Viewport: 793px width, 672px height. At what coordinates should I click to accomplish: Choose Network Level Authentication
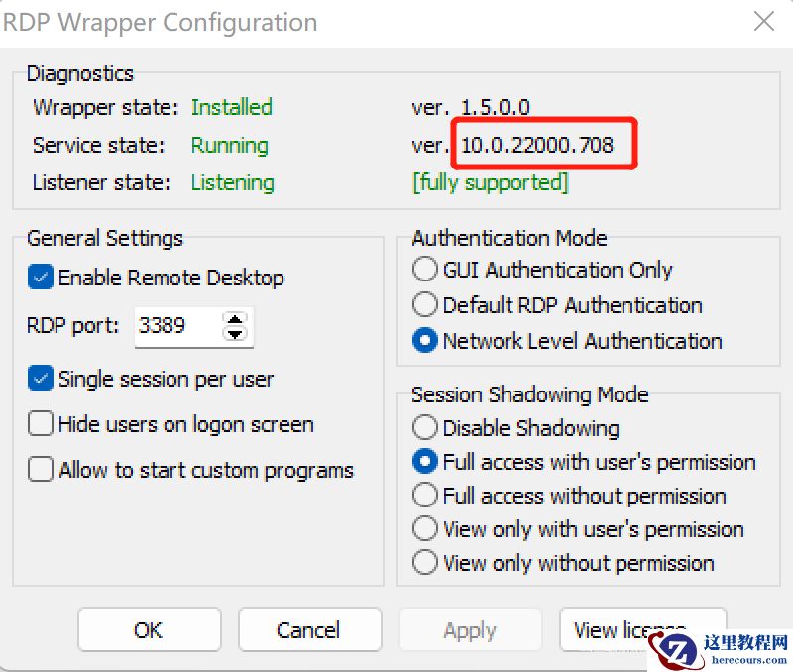[424, 340]
